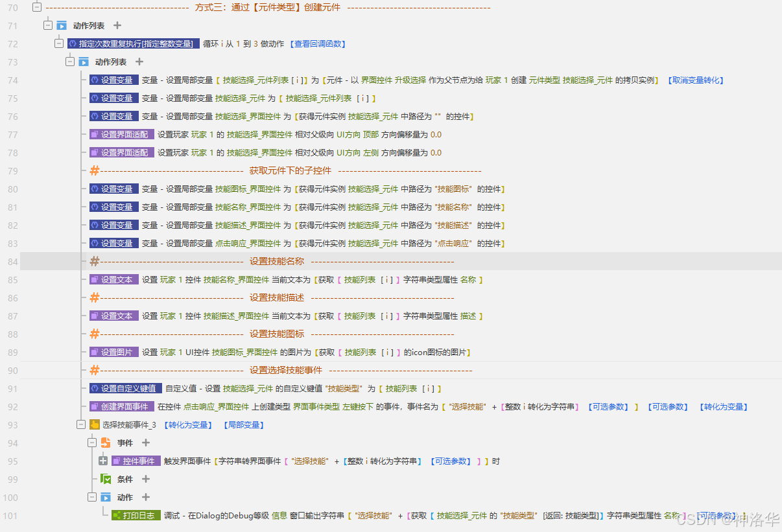This screenshot has height=532, width=782.
Task: Click the plus icon beside 动作列表 on line 73
Action: 139,62
